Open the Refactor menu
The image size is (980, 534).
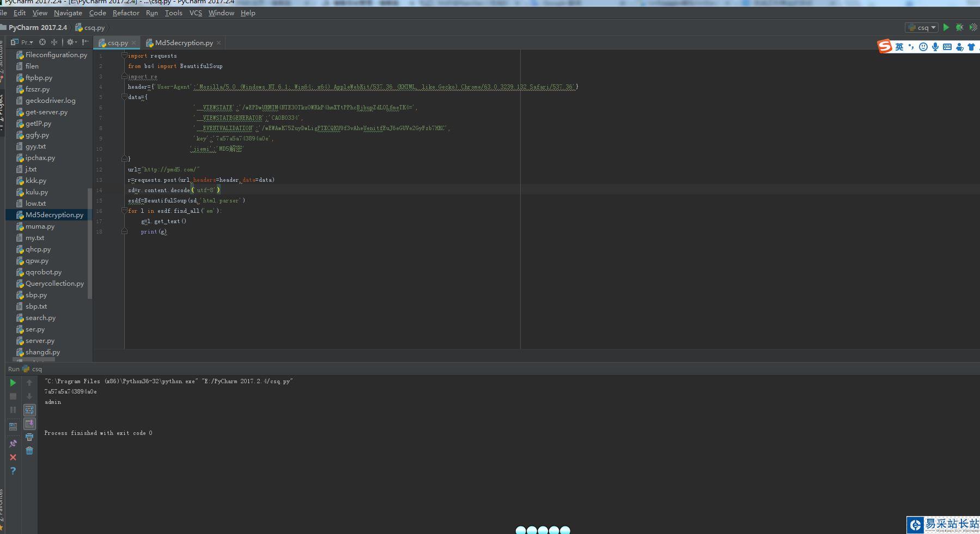point(126,13)
